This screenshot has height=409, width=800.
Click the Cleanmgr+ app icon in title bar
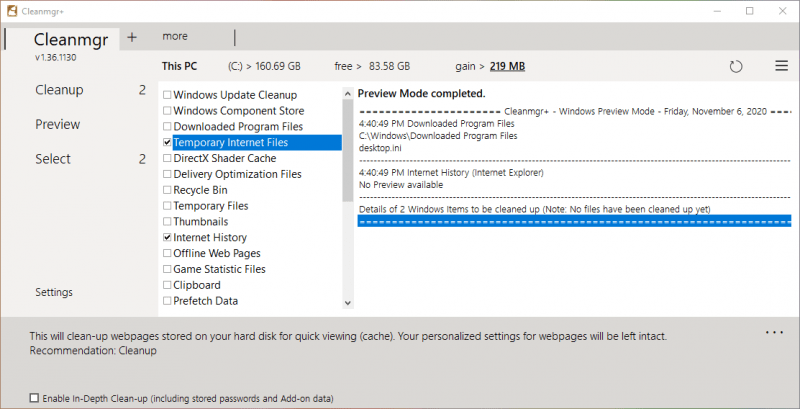(x=11, y=10)
